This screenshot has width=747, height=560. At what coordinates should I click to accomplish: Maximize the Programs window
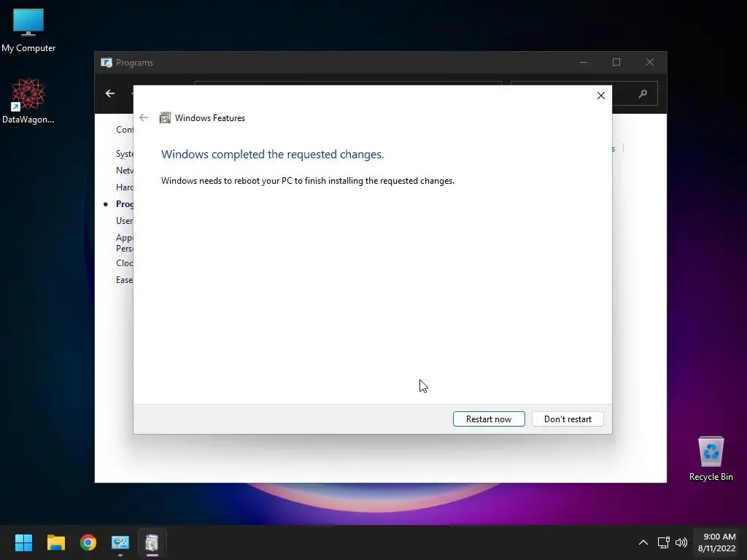click(616, 63)
